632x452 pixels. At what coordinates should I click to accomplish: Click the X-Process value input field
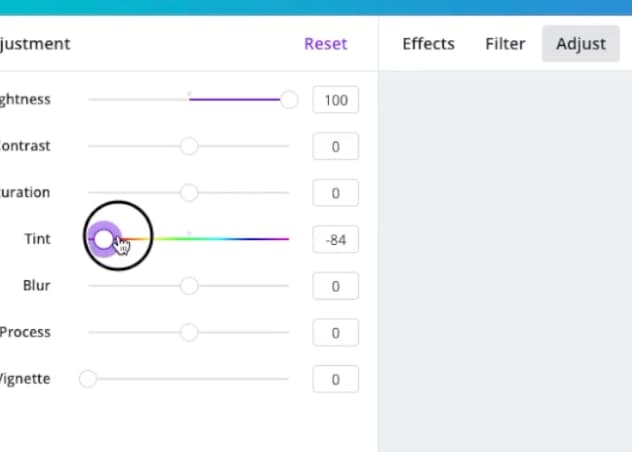pos(335,333)
